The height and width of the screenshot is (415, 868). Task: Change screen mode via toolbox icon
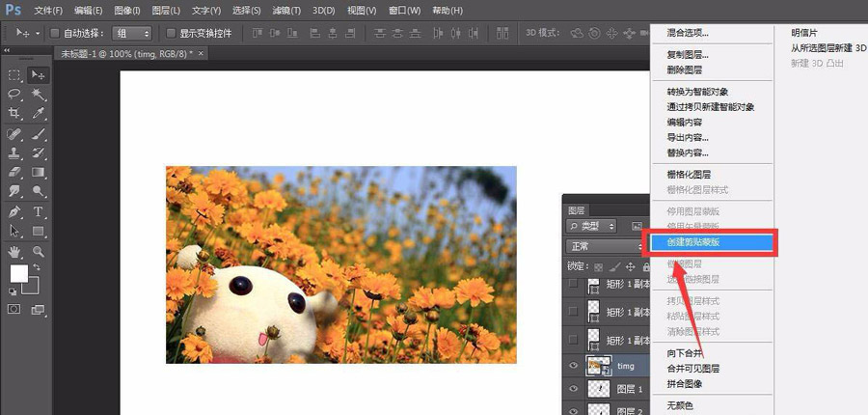38,309
